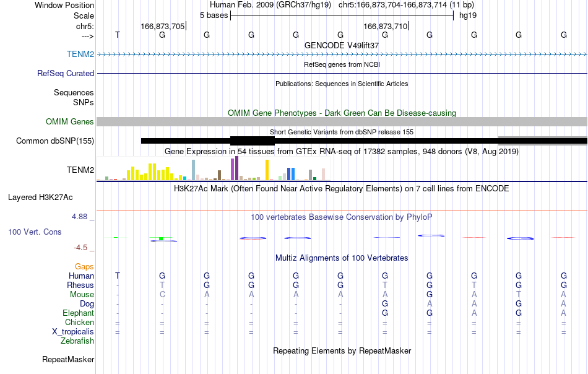Screen dimensions: 588x374
Task: Click the TENM2 gene arrow line
Action: coord(342,54)
